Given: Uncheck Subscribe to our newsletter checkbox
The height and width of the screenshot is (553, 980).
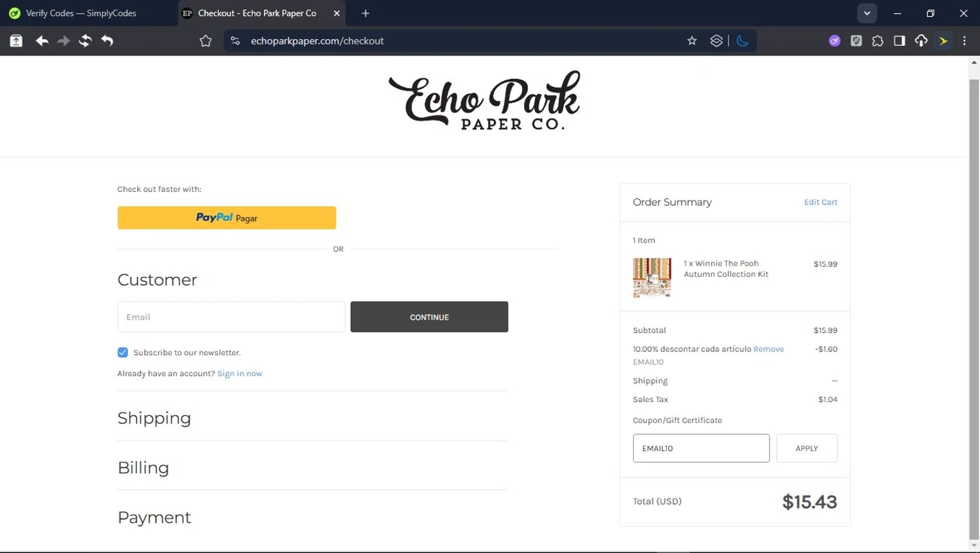Looking at the screenshot, I should (x=123, y=353).
